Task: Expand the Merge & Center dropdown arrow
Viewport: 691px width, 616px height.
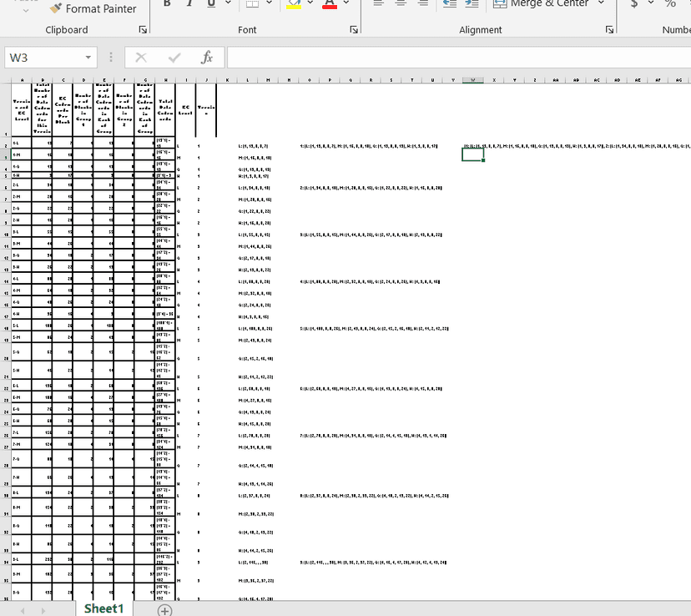Action: point(601,4)
